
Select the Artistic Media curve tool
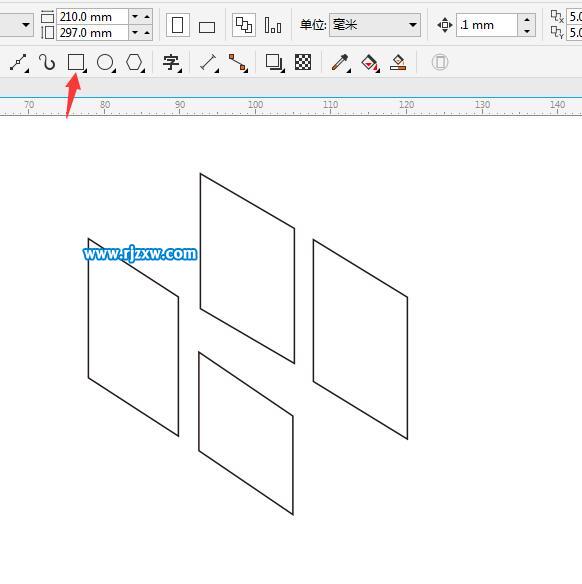[47, 62]
